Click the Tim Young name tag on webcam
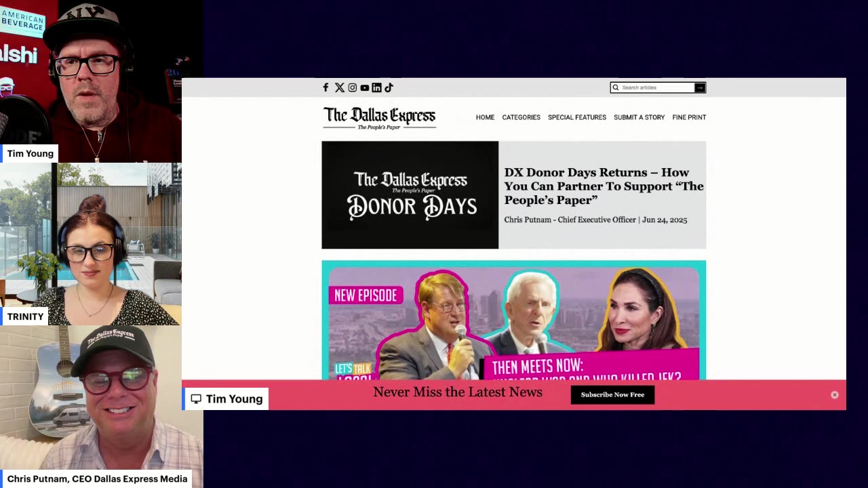The image size is (868, 488). click(x=30, y=153)
